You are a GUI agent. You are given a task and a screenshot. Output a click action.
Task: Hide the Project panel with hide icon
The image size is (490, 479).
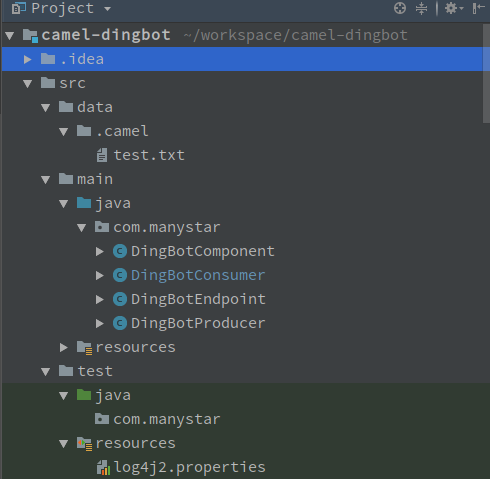click(478, 8)
